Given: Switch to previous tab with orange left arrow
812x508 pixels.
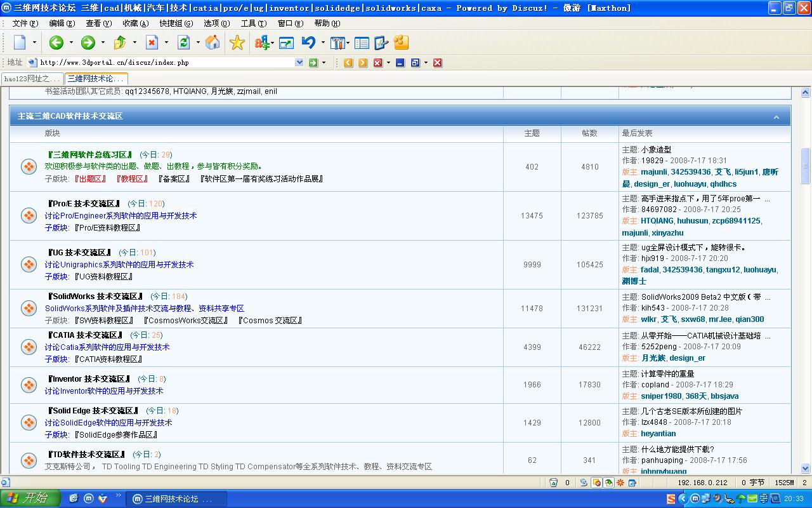Looking at the screenshot, I should coord(348,62).
